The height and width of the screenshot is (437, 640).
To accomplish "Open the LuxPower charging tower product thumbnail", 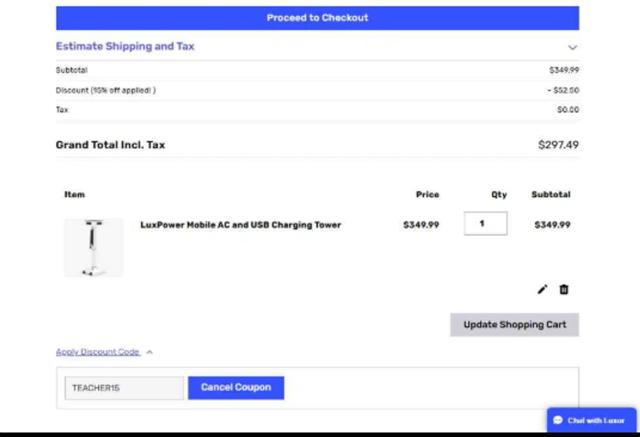I will pyautogui.click(x=93, y=248).
